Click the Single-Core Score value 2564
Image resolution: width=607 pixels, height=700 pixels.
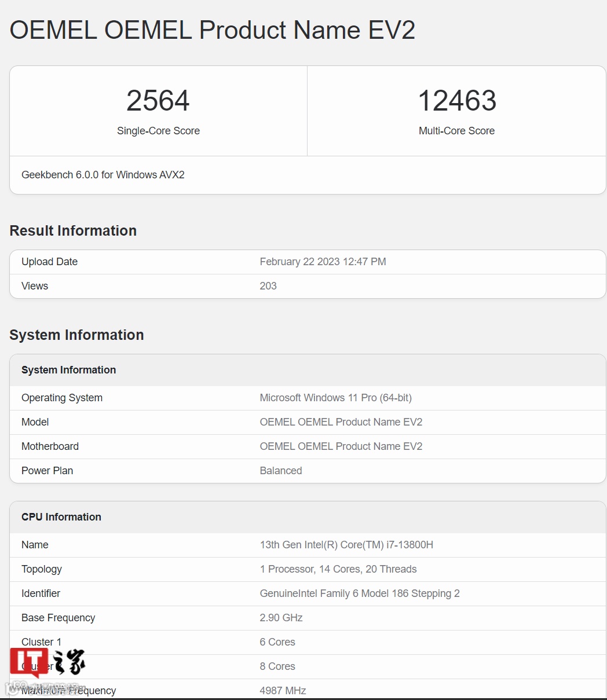(158, 101)
